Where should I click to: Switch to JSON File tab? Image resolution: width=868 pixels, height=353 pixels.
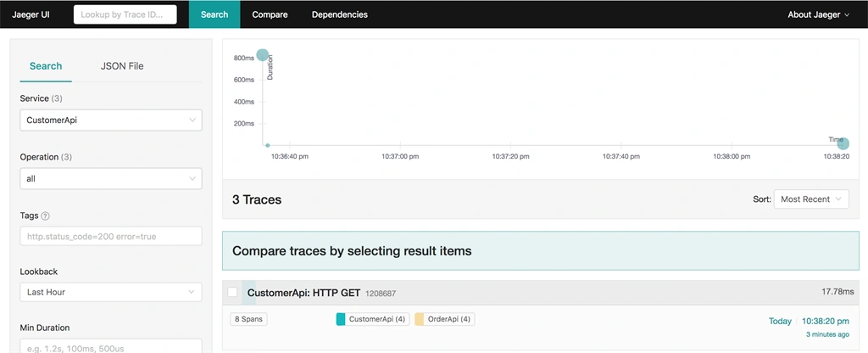(x=122, y=66)
